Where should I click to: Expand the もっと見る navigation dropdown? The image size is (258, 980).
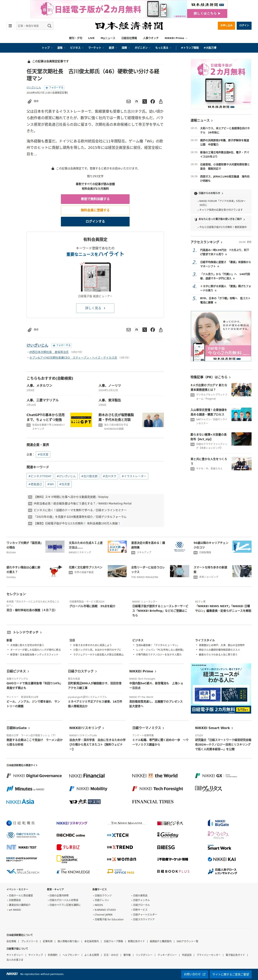[163, 48]
